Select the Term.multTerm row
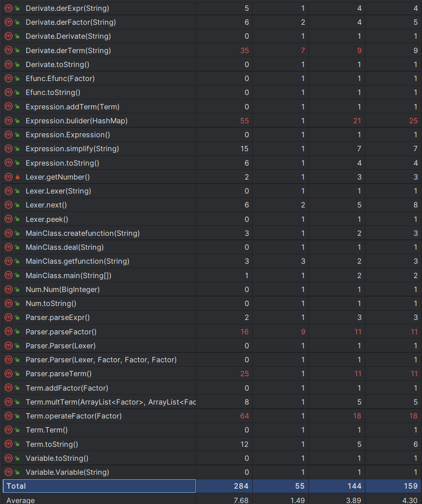The height and width of the screenshot is (504, 422). pos(211,402)
